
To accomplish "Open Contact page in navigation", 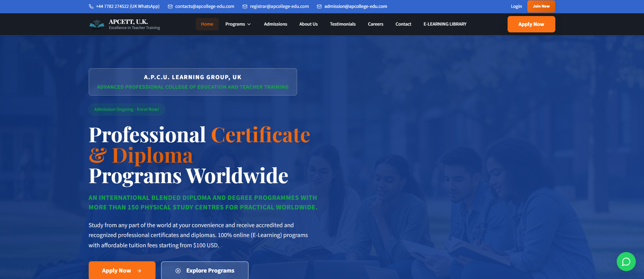I will click(x=403, y=24).
